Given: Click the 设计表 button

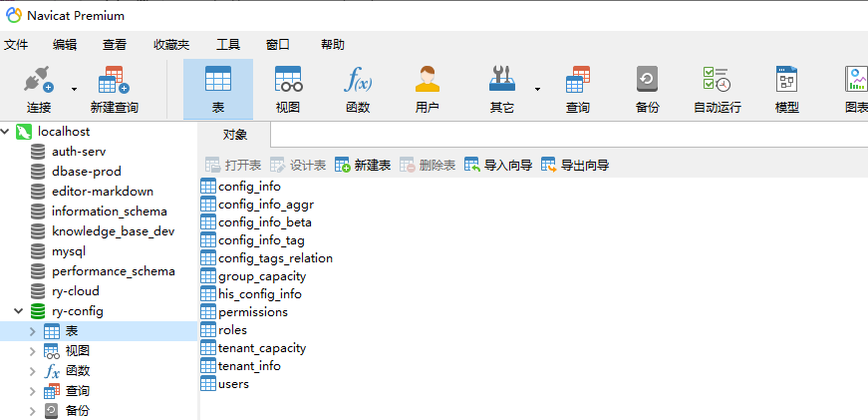Looking at the screenshot, I should pos(298,165).
